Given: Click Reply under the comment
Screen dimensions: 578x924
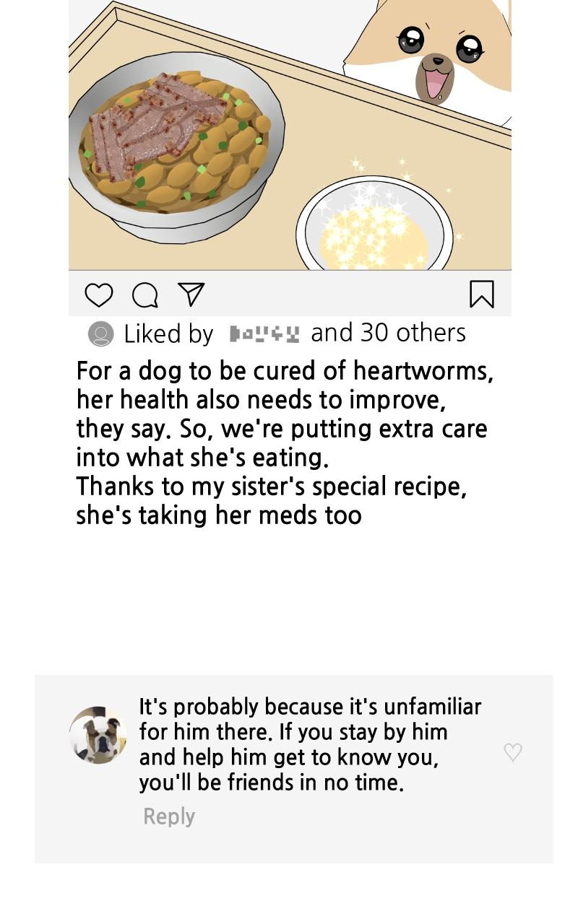Looking at the screenshot, I should tap(169, 816).
